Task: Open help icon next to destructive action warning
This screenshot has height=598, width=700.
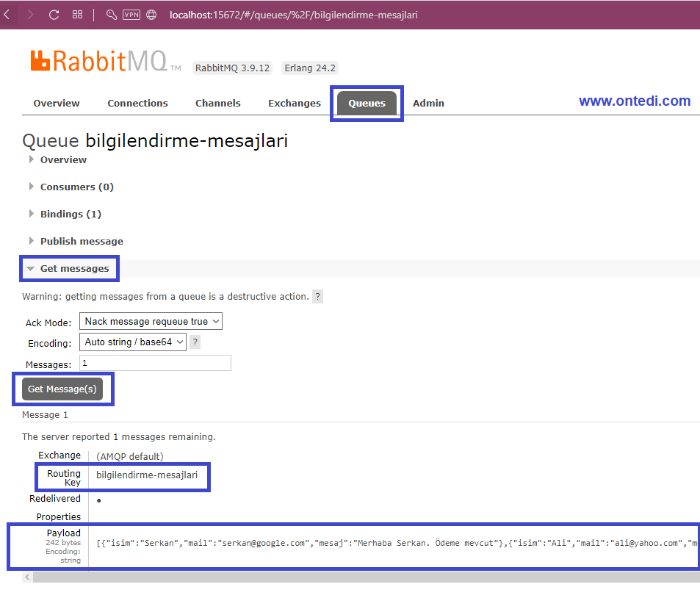Action: pos(317,297)
